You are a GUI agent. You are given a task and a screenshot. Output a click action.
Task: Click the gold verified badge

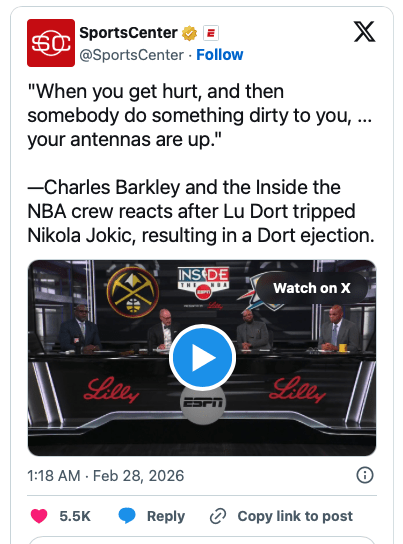(189, 33)
